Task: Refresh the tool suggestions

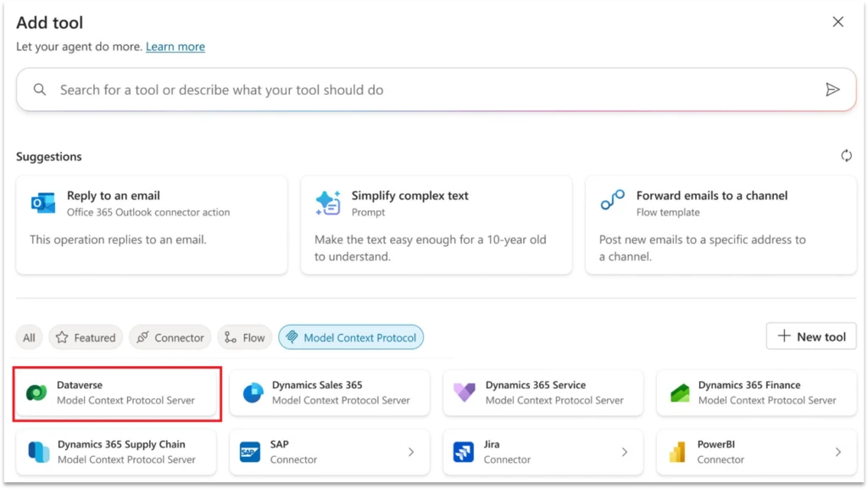Action: click(x=846, y=156)
